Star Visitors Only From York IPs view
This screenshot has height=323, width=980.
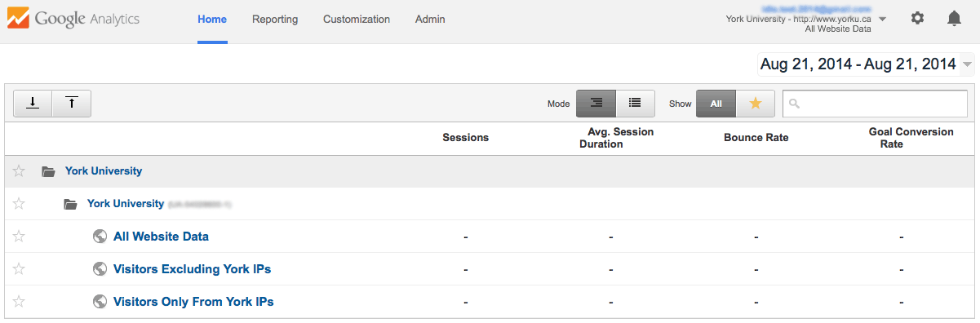pos(20,302)
